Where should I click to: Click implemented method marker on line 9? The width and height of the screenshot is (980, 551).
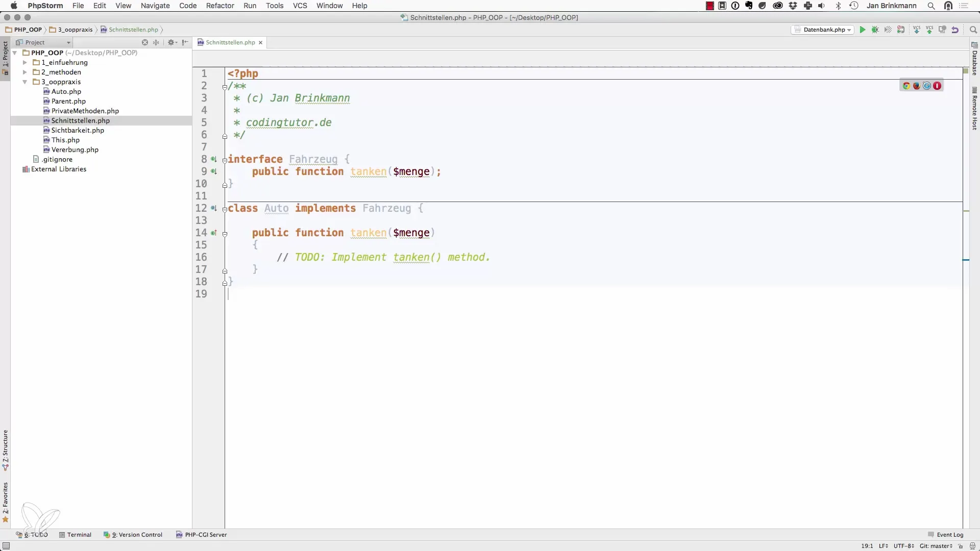(214, 171)
